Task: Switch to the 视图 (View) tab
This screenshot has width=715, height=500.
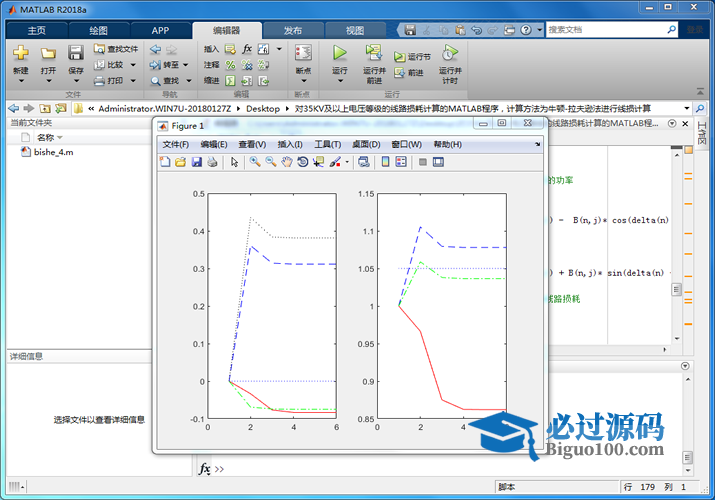Action: [x=355, y=31]
